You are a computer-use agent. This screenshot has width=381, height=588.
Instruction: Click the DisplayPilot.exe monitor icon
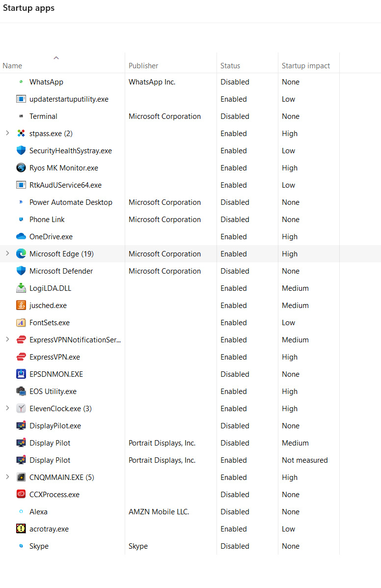[x=21, y=425]
